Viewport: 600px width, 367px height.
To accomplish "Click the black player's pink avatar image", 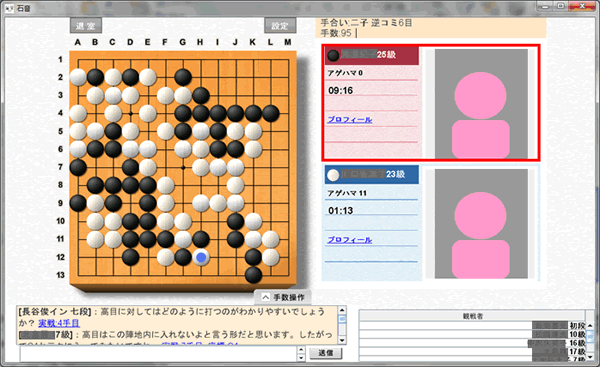I will tap(481, 103).
